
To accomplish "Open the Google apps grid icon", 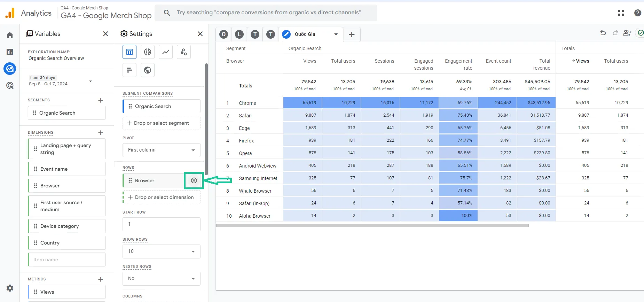I will pyautogui.click(x=621, y=13).
